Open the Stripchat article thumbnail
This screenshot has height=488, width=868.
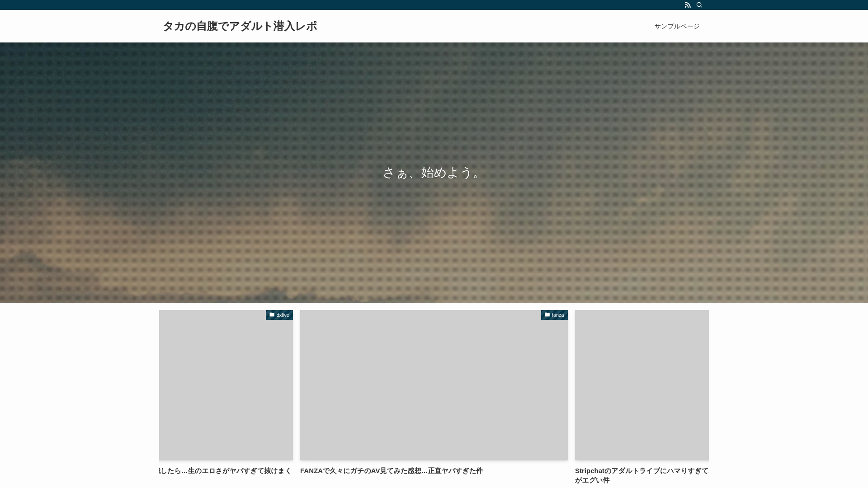(642, 385)
